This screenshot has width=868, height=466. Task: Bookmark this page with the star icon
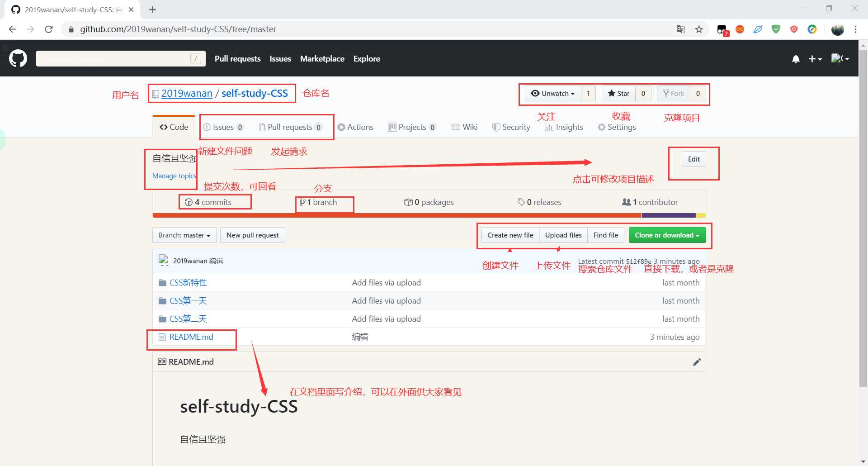pos(699,29)
